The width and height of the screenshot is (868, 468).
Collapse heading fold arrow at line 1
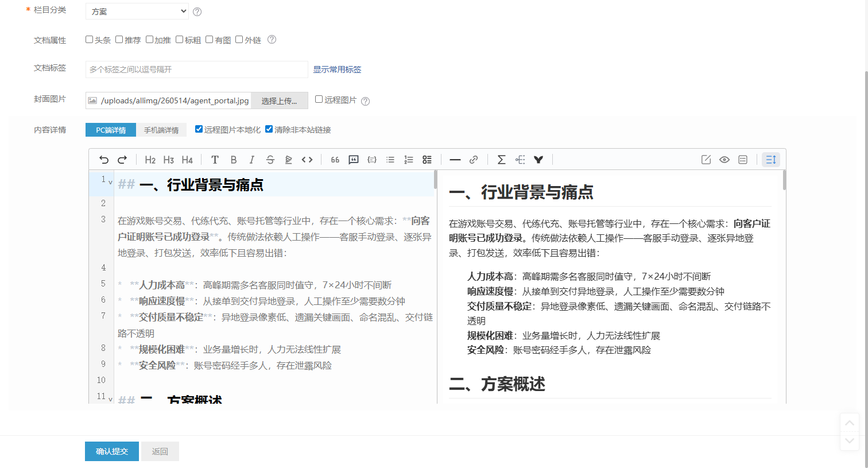click(x=110, y=183)
